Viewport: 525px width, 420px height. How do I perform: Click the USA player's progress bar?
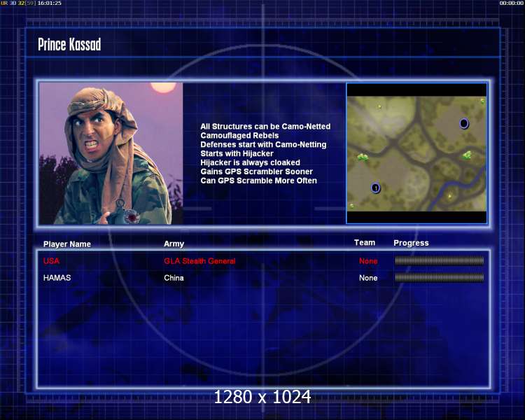point(440,261)
